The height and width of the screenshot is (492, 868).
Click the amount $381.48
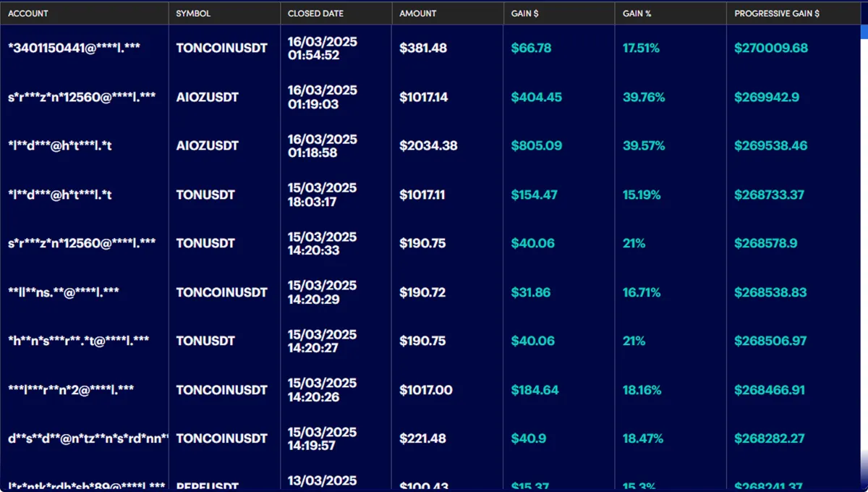pyautogui.click(x=423, y=48)
